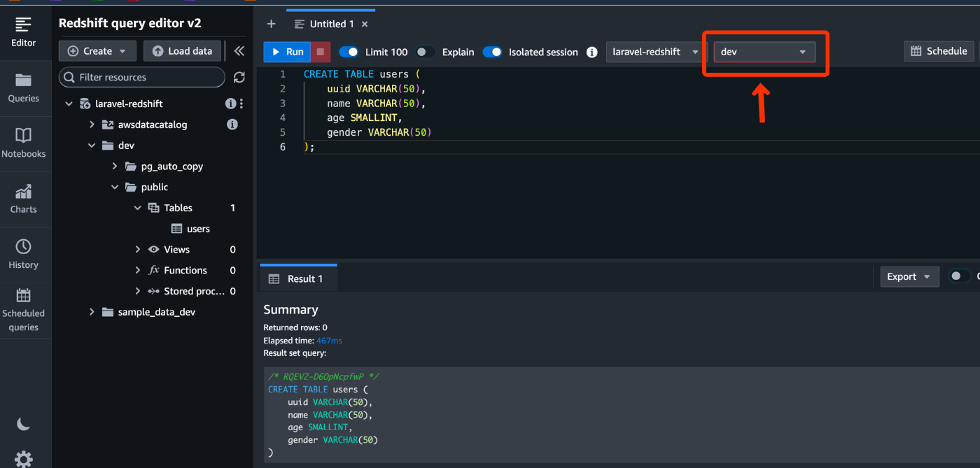
Task: Open settings gear in sidebar
Action: pos(23,459)
